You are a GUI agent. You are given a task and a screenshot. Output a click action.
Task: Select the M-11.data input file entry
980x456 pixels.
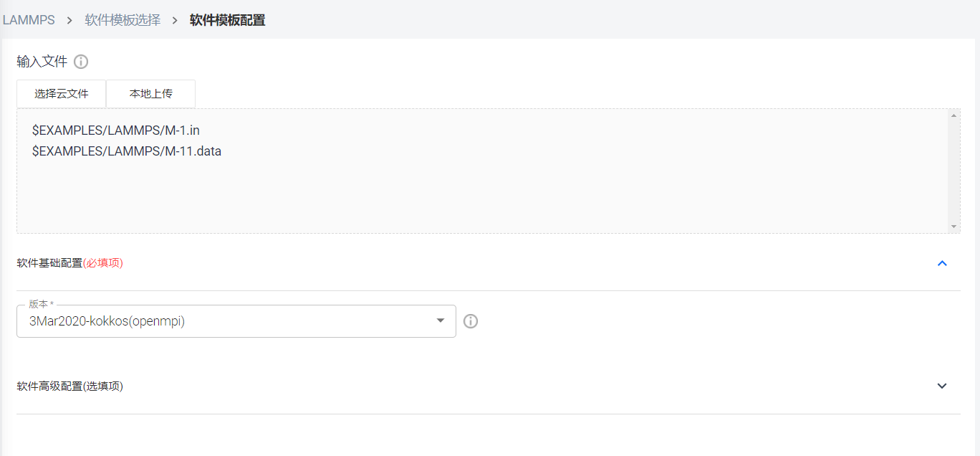pyautogui.click(x=127, y=151)
